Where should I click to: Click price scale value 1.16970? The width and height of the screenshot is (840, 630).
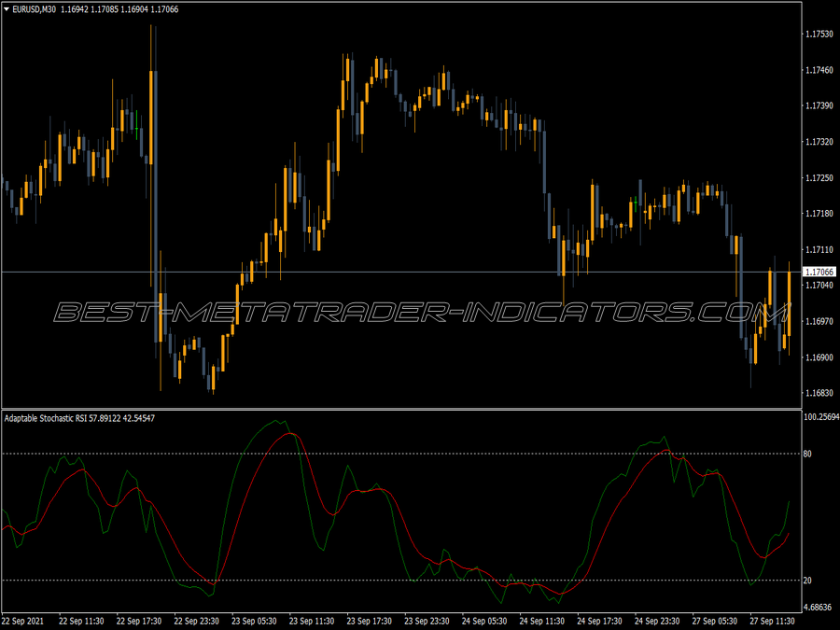click(819, 321)
